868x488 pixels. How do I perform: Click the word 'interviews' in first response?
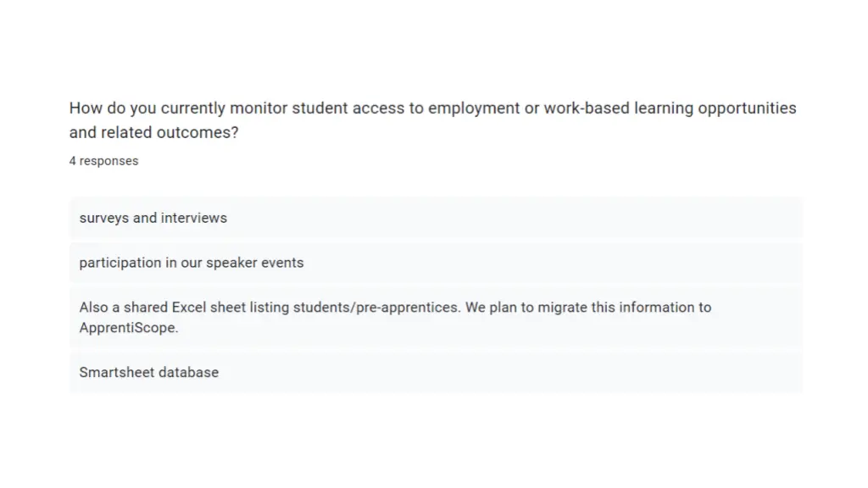click(194, 218)
